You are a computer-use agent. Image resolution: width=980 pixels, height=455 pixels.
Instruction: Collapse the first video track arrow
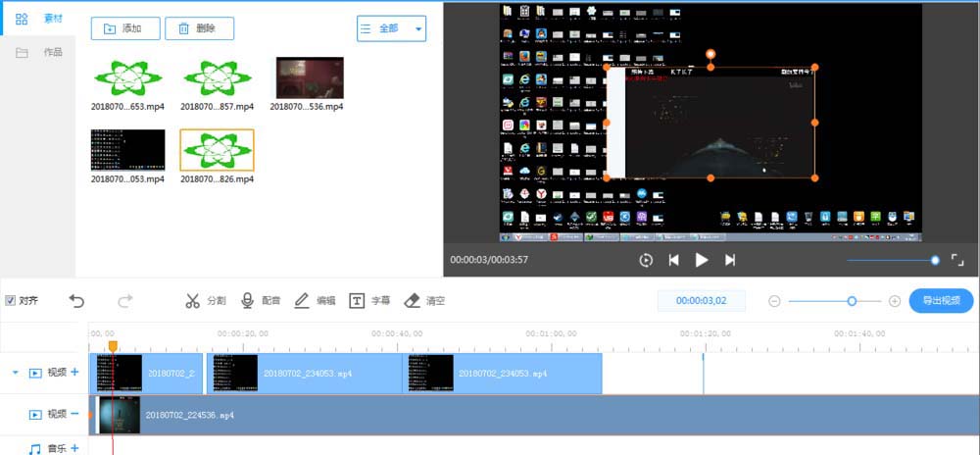click(15, 373)
